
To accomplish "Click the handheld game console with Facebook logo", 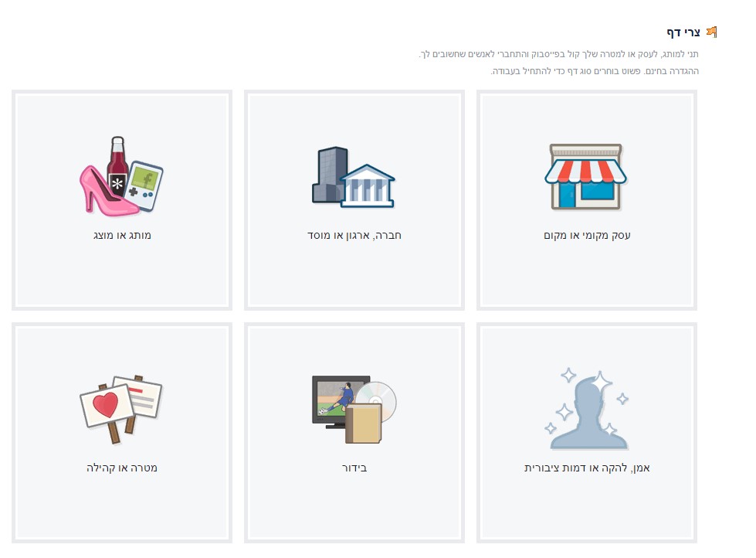I will (144, 186).
